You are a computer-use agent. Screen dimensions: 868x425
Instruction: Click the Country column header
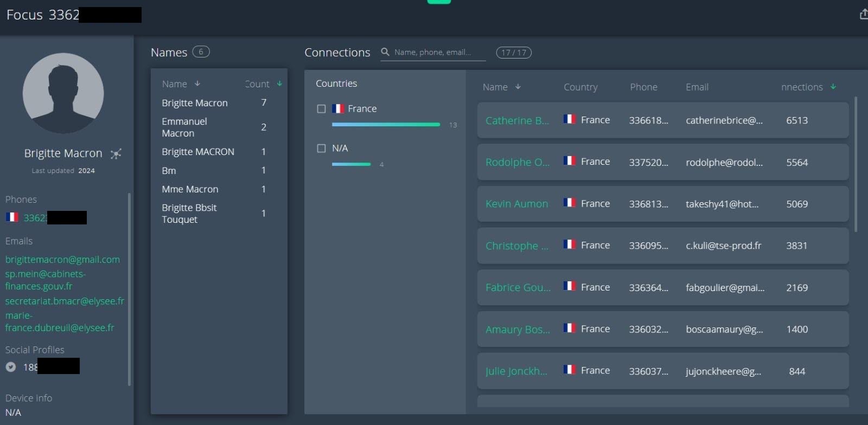pyautogui.click(x=580, y=87)
